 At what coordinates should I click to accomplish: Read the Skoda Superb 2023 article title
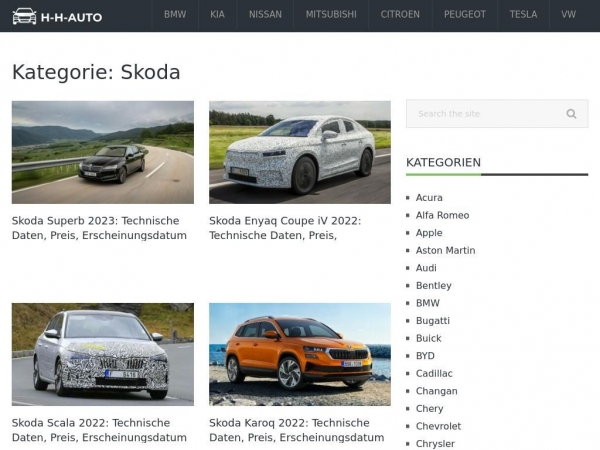point(99,228)
